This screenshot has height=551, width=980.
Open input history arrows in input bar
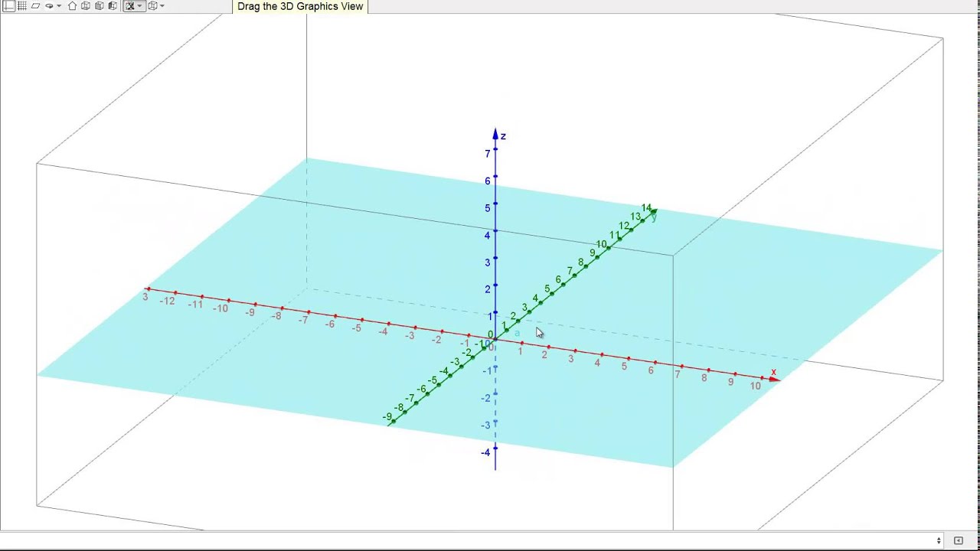(939, 540)
